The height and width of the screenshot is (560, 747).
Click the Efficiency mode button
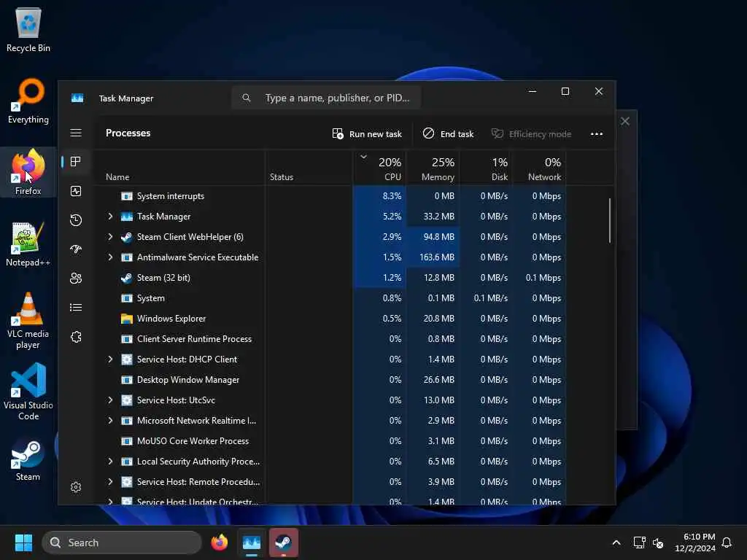(531, 134)
